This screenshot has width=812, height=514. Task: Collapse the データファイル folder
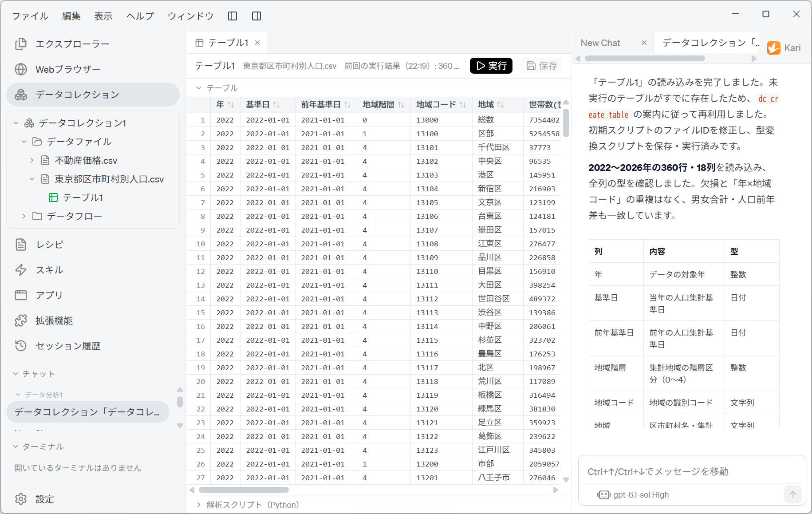[24, 142]
